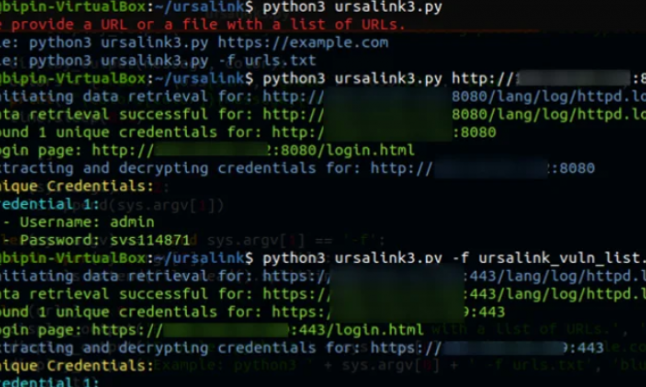Open the ':8080/login.html' login page link
Viewport: 646px width, 387px height.
click(340, 150)
